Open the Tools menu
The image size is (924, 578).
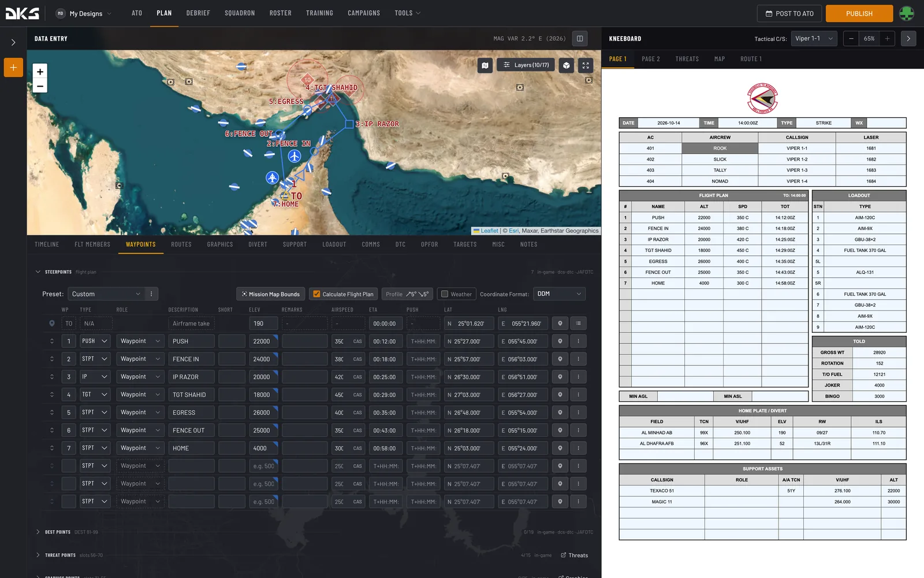[407, 13]
